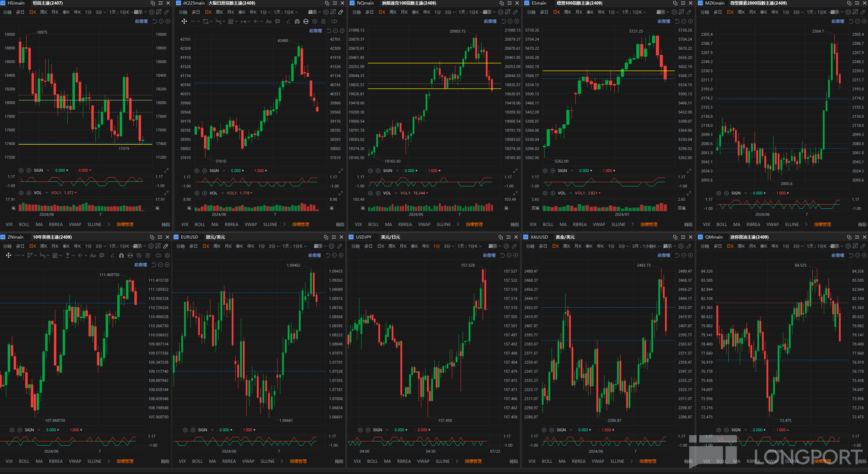Open the SIGN indicator dropdown in NQmain panel
The width and height of the screenshot is (868, 474).
click(397, 171)
